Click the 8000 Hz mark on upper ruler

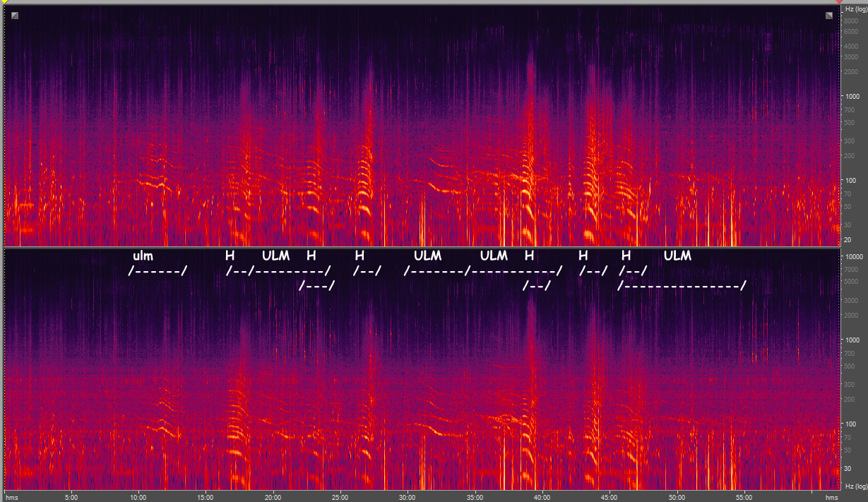click(852, 20)
